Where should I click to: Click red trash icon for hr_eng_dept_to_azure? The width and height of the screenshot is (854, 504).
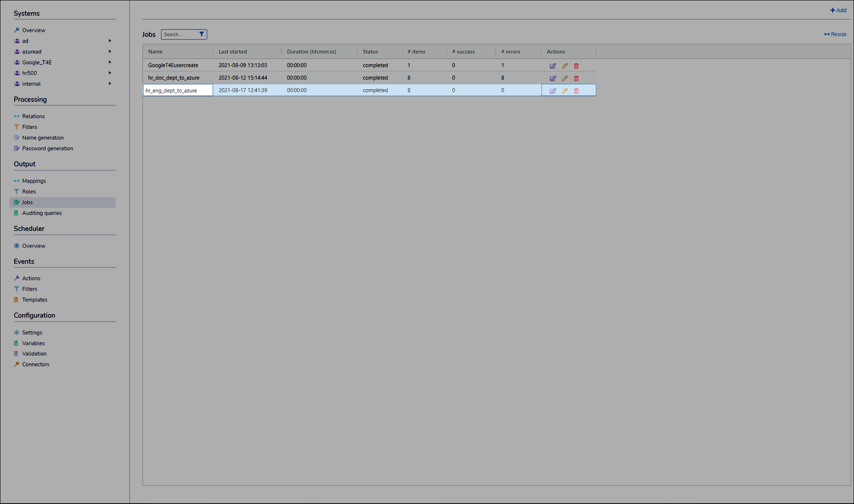pyautogui.click(x=576, y=91)
